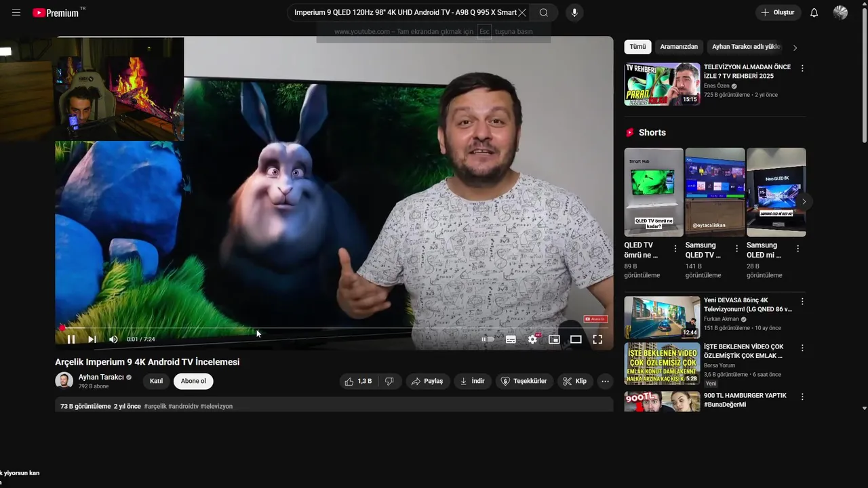Seek using the video progress bar
868x488 pixels.
[334, 328]
